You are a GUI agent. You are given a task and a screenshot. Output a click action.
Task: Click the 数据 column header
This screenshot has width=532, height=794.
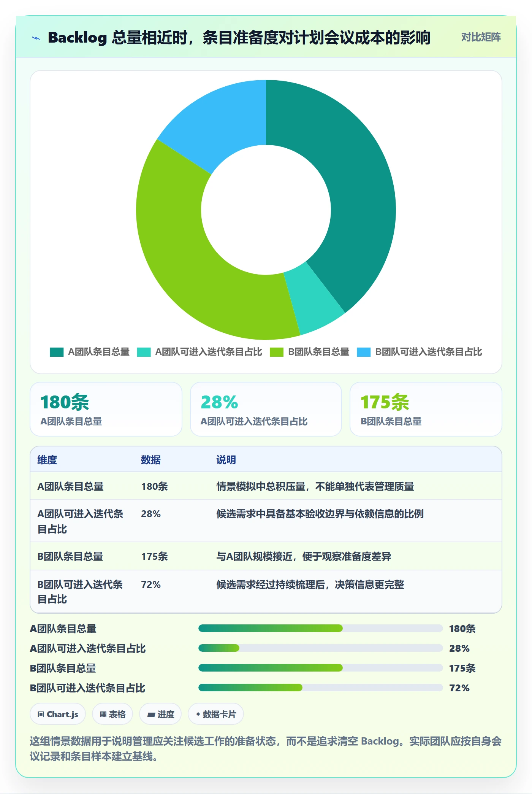tap(151, 460)
